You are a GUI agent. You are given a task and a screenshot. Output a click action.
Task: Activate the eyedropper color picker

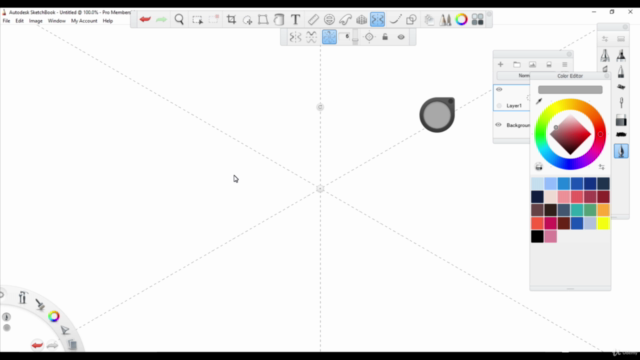[x=539, y=101]
